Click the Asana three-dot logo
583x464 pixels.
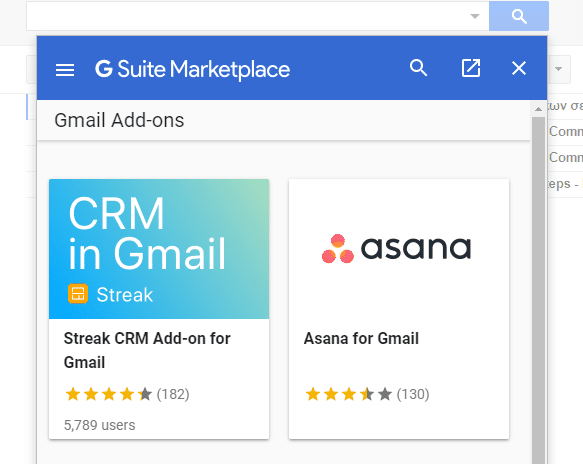(338, 249)
